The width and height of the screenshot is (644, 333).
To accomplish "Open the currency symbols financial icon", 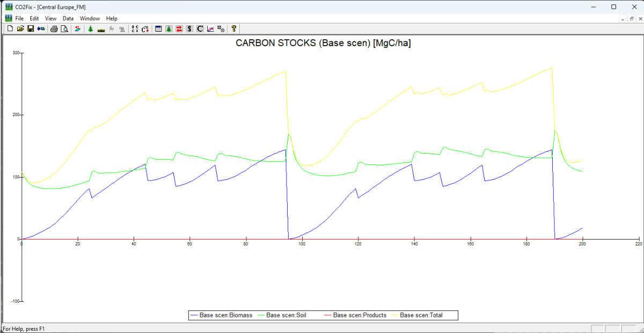I will pyautogui.click(x=135, y=28).
